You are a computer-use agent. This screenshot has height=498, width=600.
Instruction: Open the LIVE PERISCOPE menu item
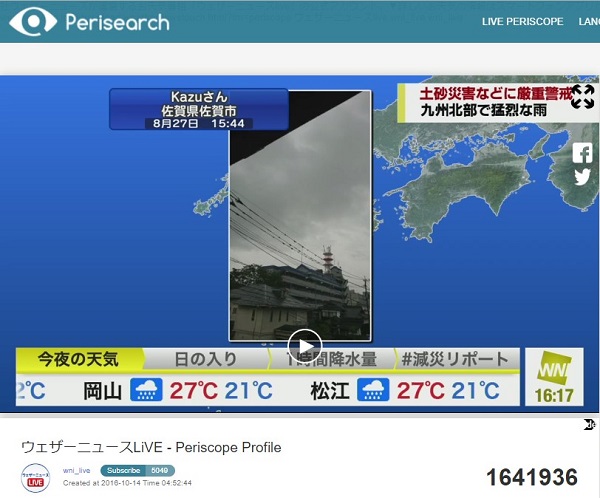tap(522, 21)
